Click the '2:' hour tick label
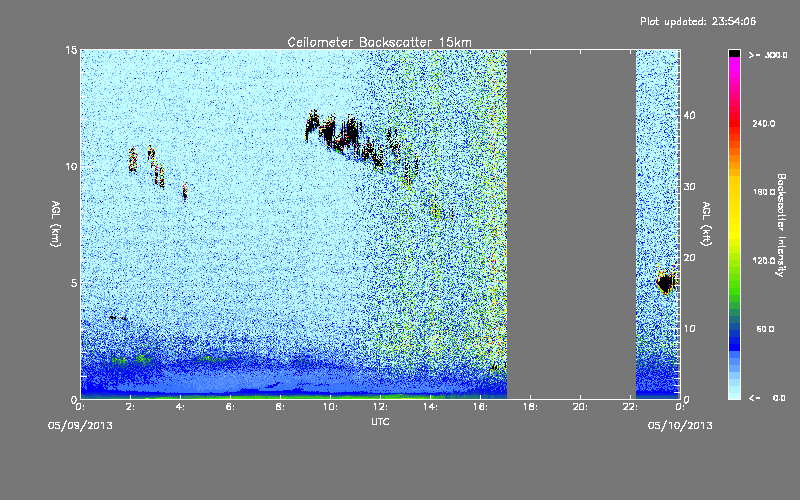The height and width of the screenshot is (500, 800). [x=130, y=407]
